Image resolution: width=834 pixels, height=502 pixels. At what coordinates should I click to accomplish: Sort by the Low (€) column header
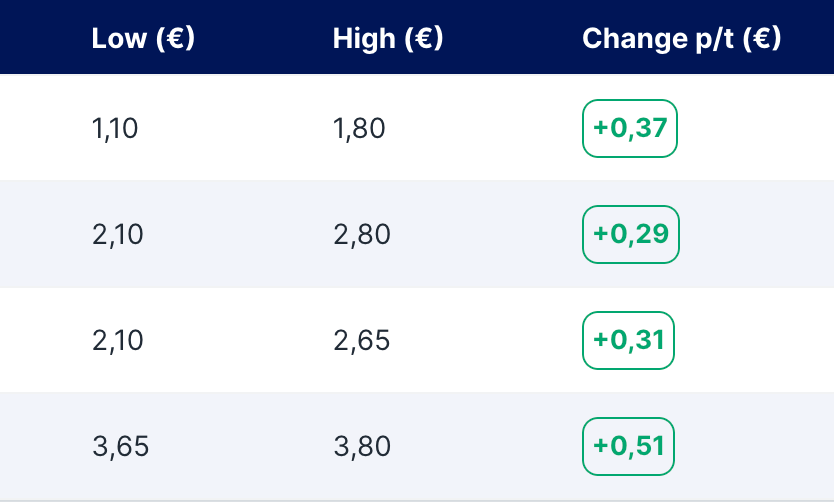143,39
